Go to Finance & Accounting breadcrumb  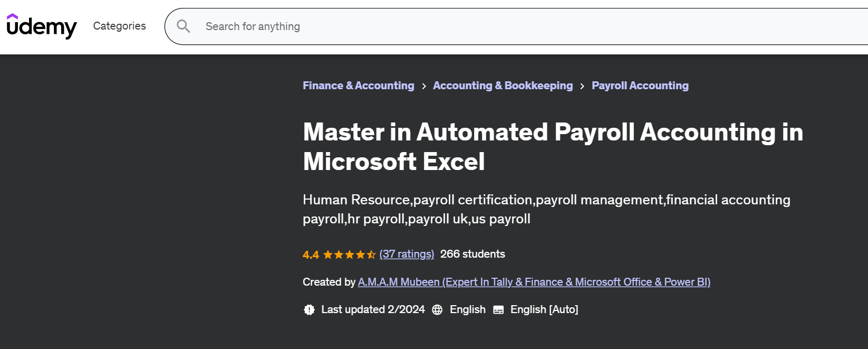[x=359, y=86]
